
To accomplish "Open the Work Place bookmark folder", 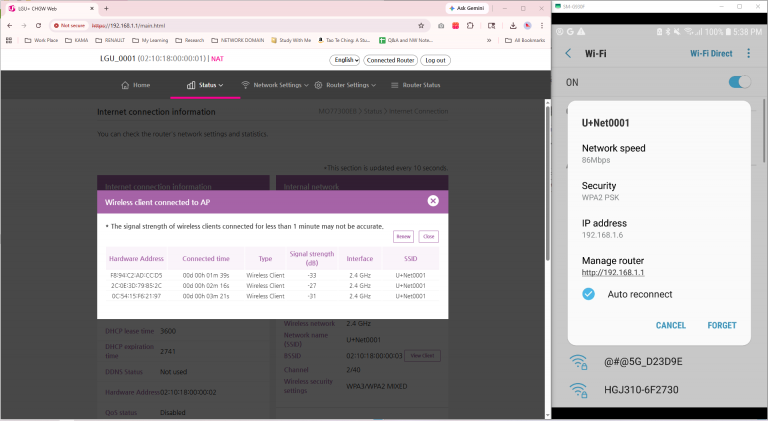I will click(x=41, y=40).
